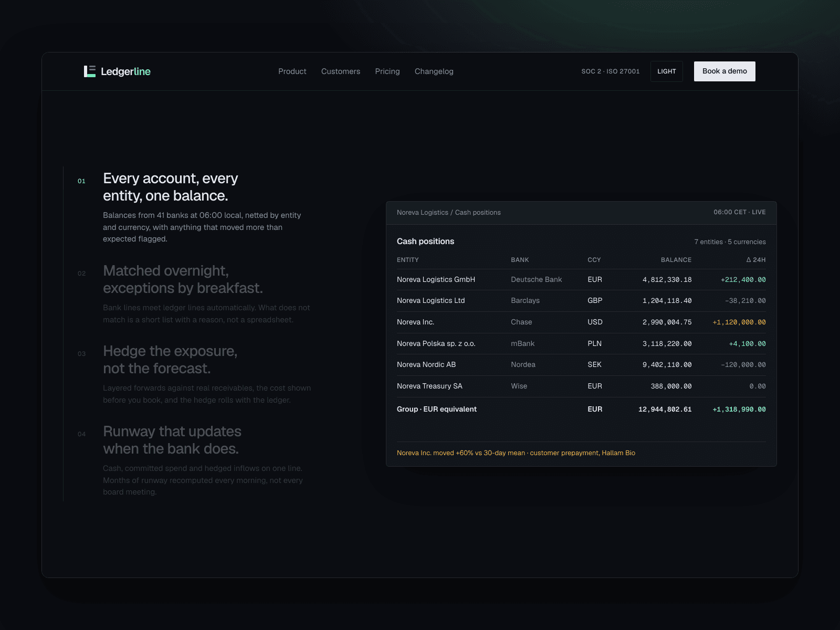
Task: Click the BALANCE column header
Action: pyautogui.click(x=676, y=260)
